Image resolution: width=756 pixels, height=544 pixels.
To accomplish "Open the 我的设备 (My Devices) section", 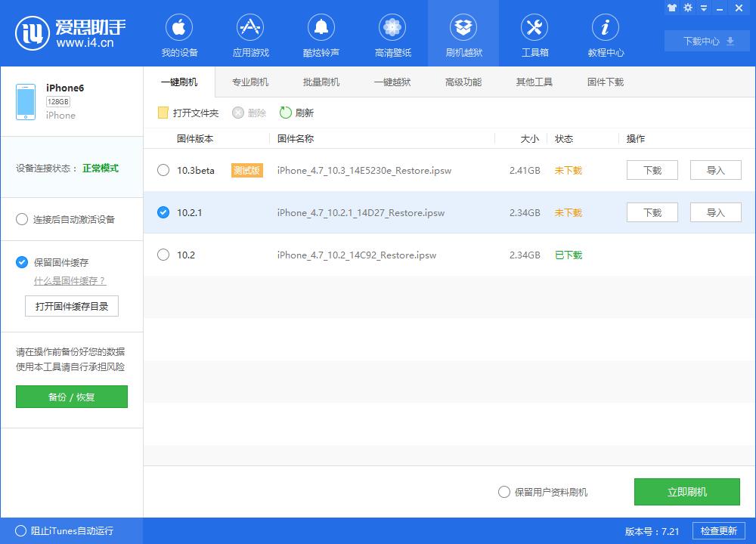I will click(x=179, y=33).
